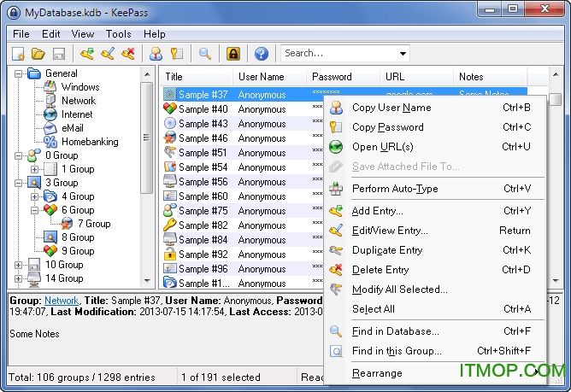Screen dimensions: 571x392
Task: Expand the 10 Group tree node
Action: click(x=18, y=265)
